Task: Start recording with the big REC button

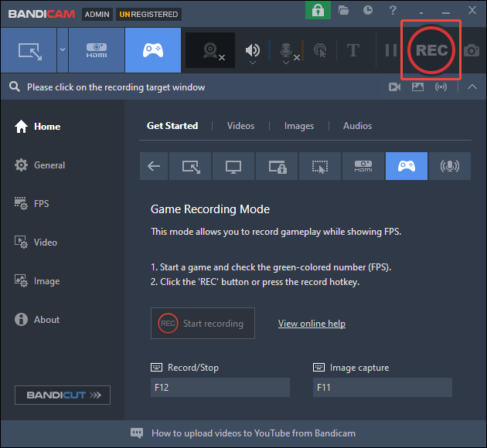Action: (431, 50)
